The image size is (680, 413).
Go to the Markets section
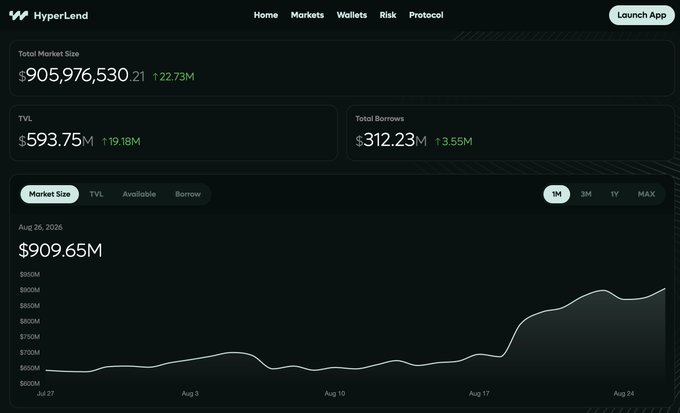(307, 15)
